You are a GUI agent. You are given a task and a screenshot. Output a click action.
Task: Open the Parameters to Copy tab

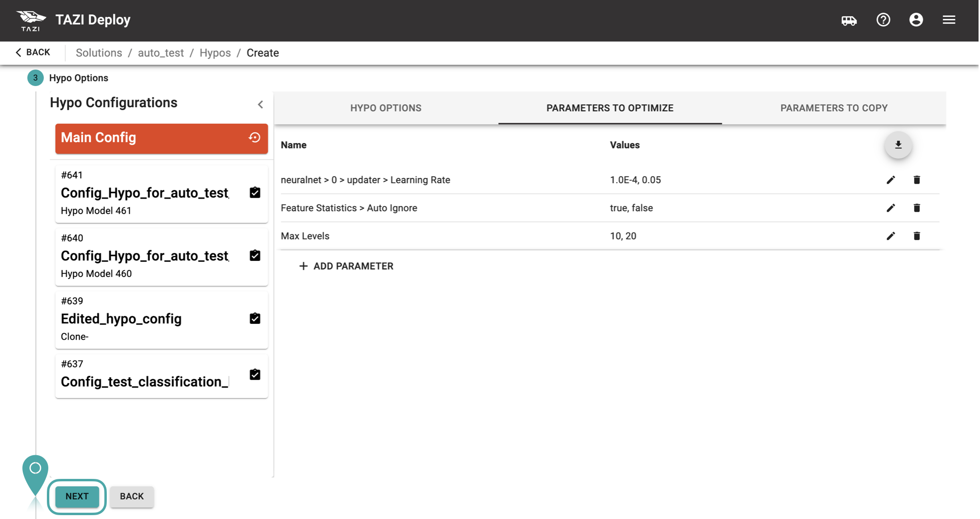pyautogui.click(x=834, y=108)
